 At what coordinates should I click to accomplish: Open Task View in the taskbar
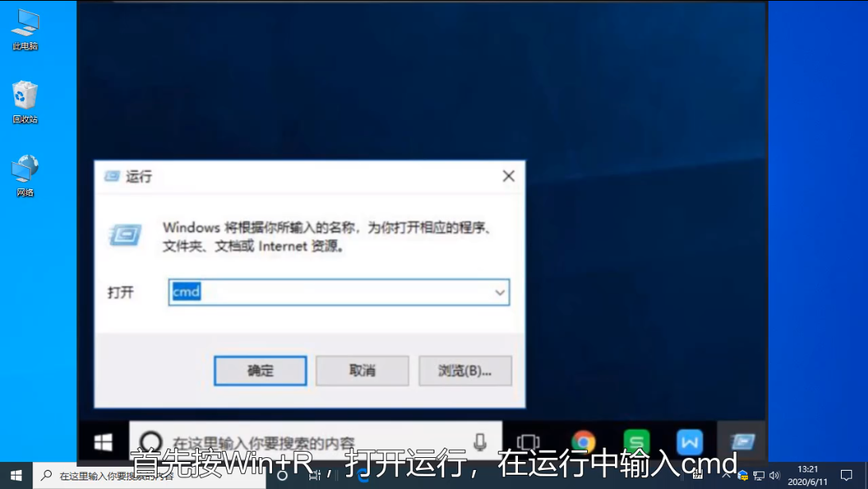(x=527, y=441)
